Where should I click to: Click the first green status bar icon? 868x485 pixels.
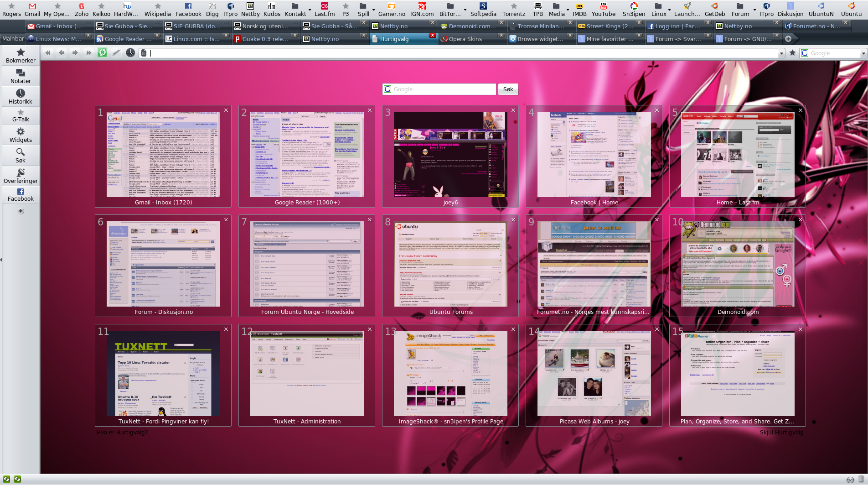[x=7, y=479]
